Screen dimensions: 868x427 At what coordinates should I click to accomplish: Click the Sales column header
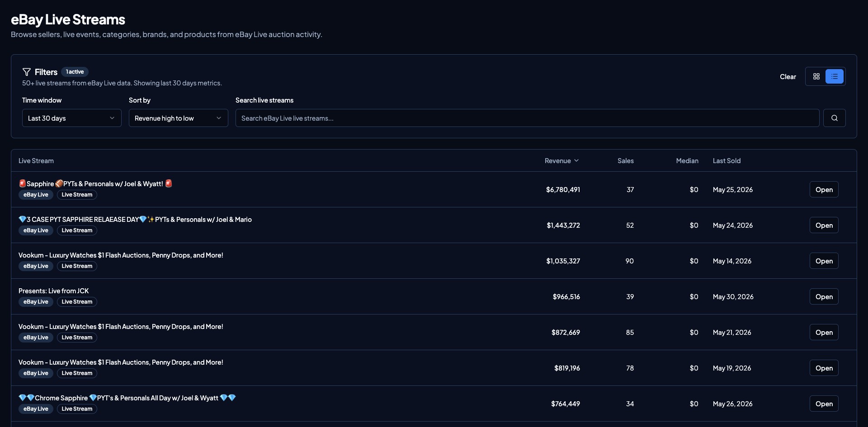(626, 161)
